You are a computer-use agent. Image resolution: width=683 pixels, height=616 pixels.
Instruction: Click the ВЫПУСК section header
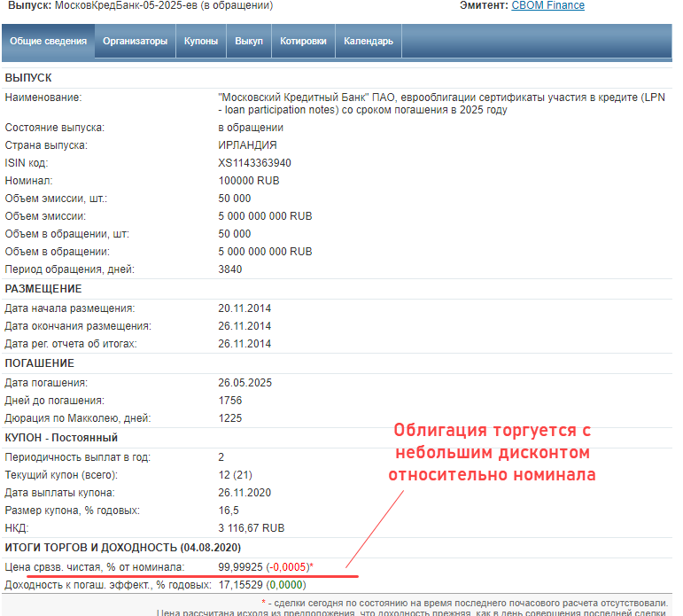tap(28, 78)
